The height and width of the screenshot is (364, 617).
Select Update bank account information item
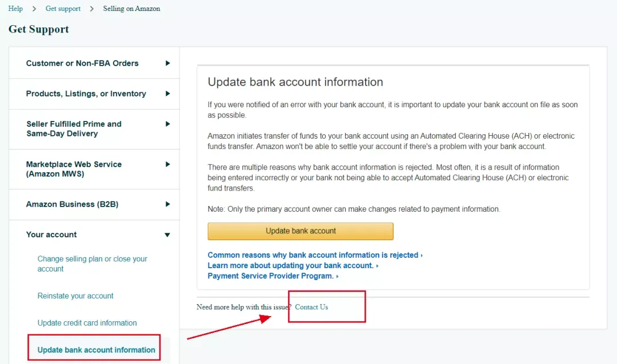[x=96, y=350]
